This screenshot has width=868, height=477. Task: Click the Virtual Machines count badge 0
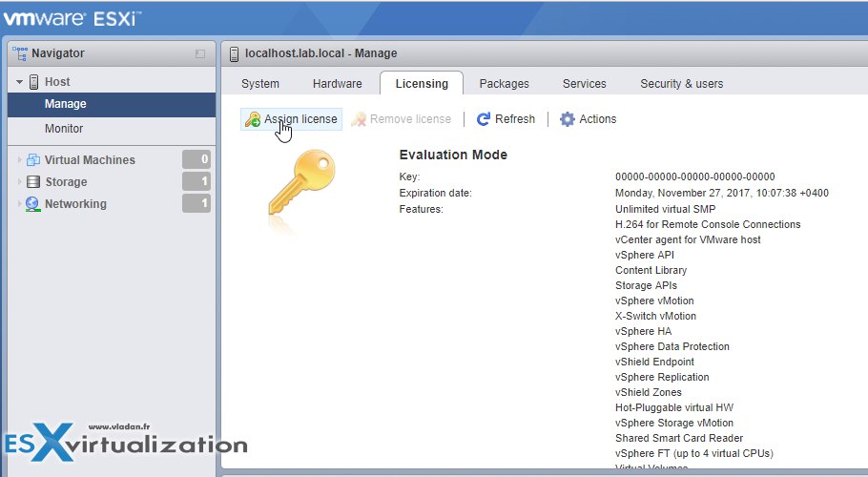tap(196, 159)
